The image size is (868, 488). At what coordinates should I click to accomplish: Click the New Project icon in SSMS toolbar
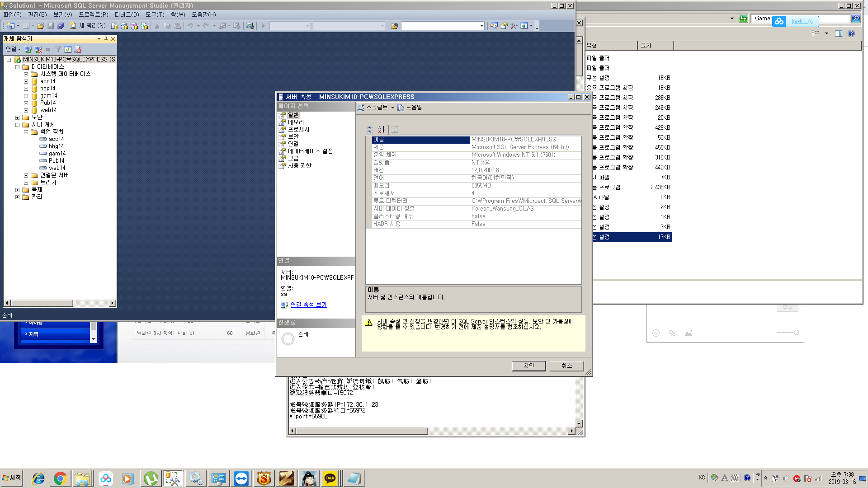pos(11,26)
